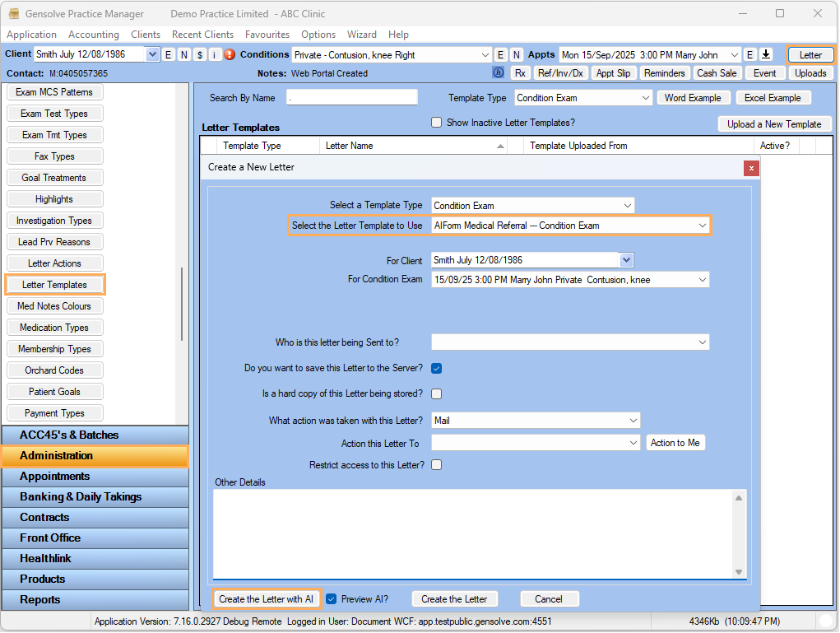840x633 pixels.
Task: Expand the 'Who is this letter being Sent to' dropdown
Action: [702, 342]
